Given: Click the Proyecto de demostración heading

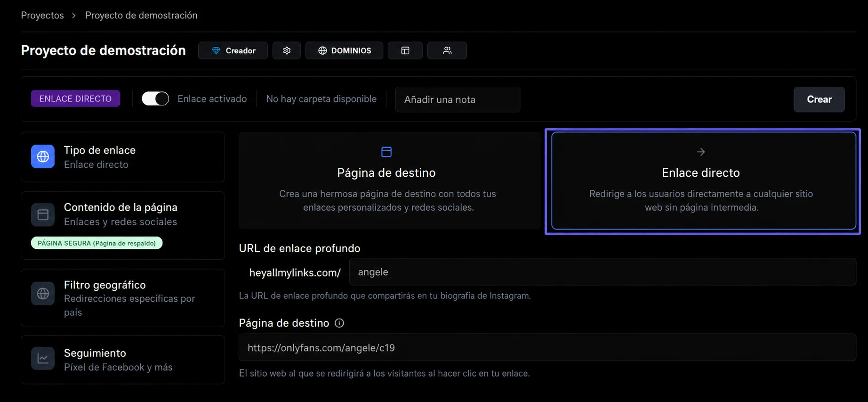Looking at the screenshot, I should (x=103, y=50).
